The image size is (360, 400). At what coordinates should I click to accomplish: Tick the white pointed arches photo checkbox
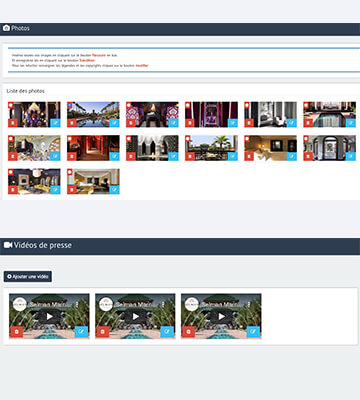coord(129,138)
